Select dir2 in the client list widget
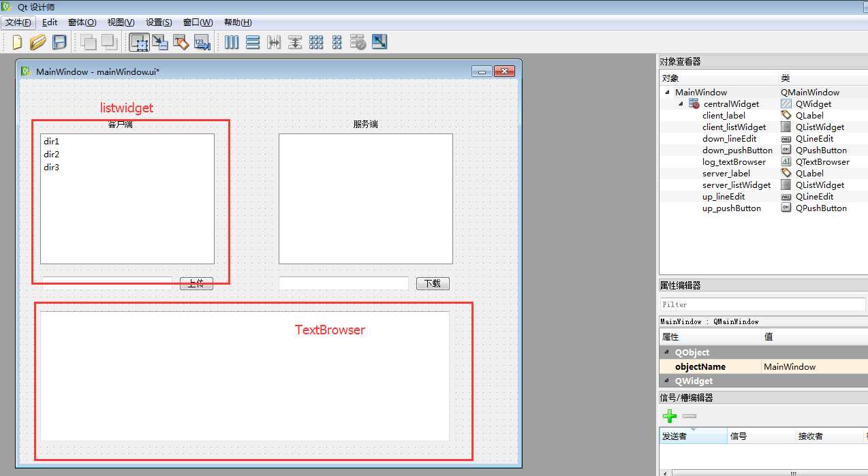The image size is (868, 476). [52, 155]
